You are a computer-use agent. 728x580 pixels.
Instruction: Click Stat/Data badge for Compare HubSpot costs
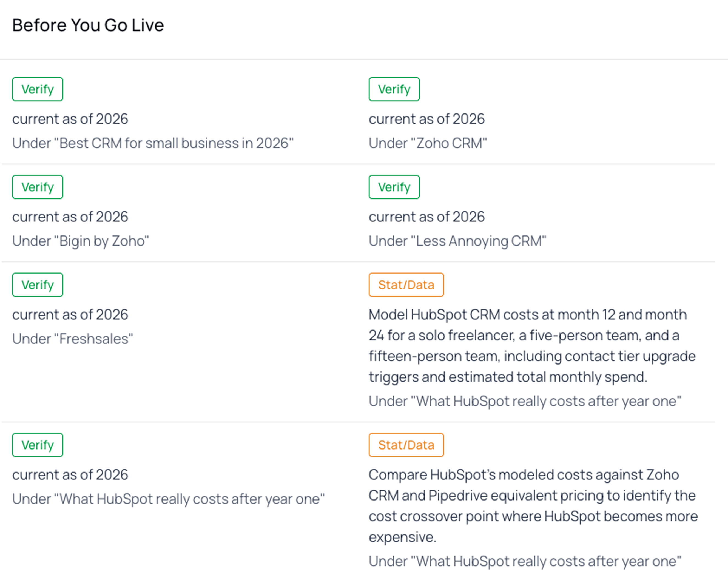(406, 445)
